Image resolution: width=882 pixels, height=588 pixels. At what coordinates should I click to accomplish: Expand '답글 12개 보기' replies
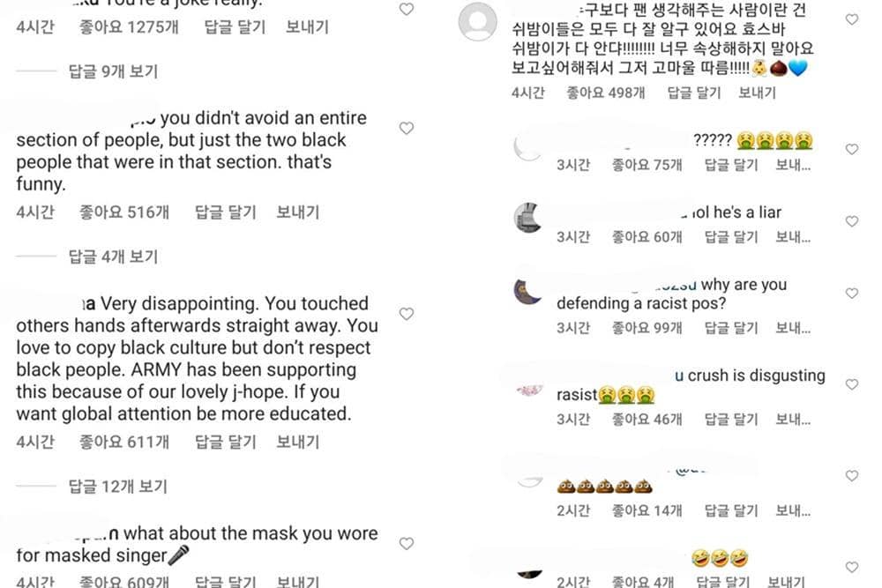click(x=117, y=487)
